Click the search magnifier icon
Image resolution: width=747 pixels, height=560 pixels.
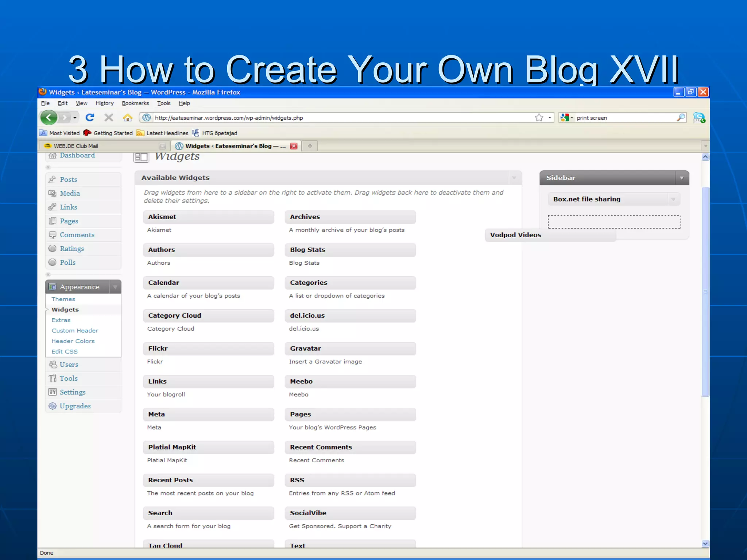[681, 117]
